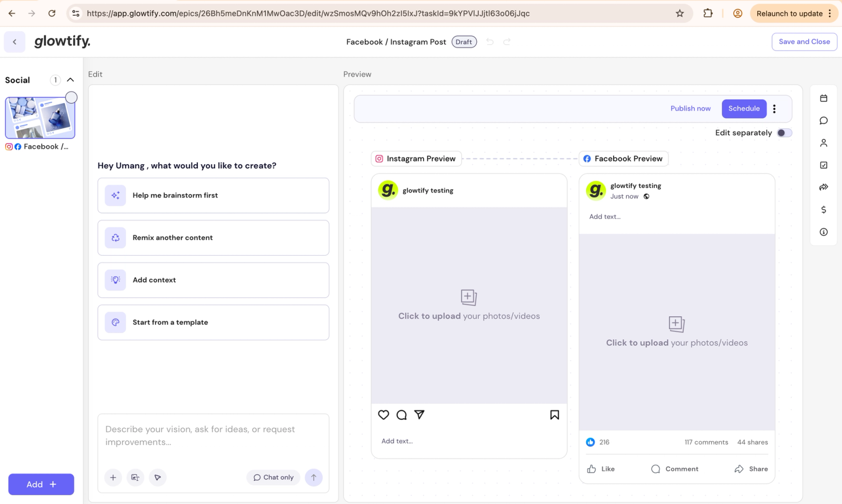Viewport: 842px width, 504px height.
Task: Toggle the Chat only mode
Action: [x=274, y=478]
